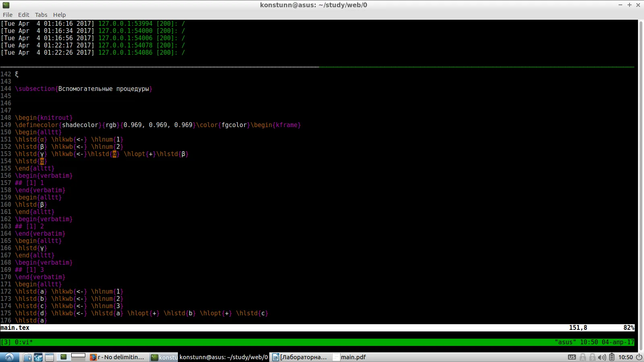
Task: Click the battery status tray icon
Action: click(612, 357)
